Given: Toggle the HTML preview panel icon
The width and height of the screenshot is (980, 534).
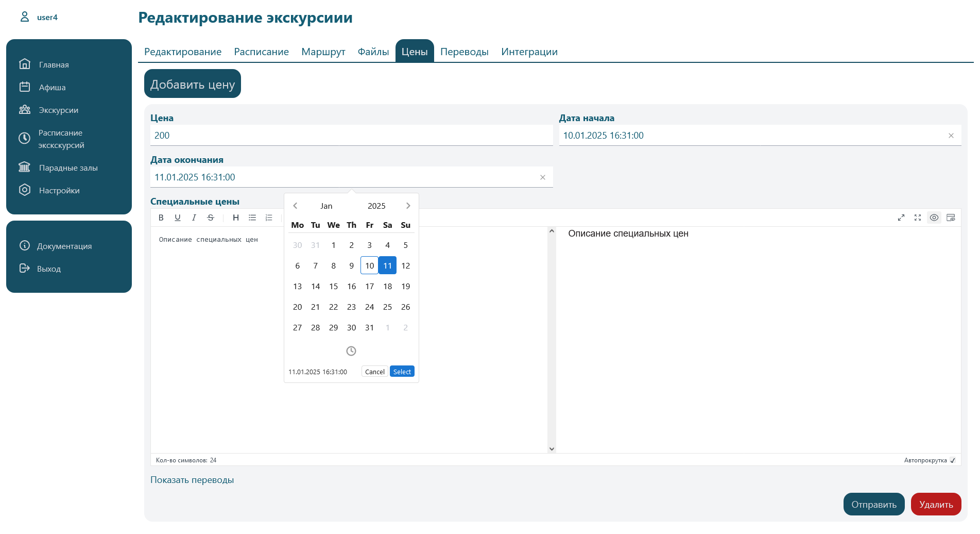Looking at the screenshot, I should pyautogui.click(x=951, y=218).
